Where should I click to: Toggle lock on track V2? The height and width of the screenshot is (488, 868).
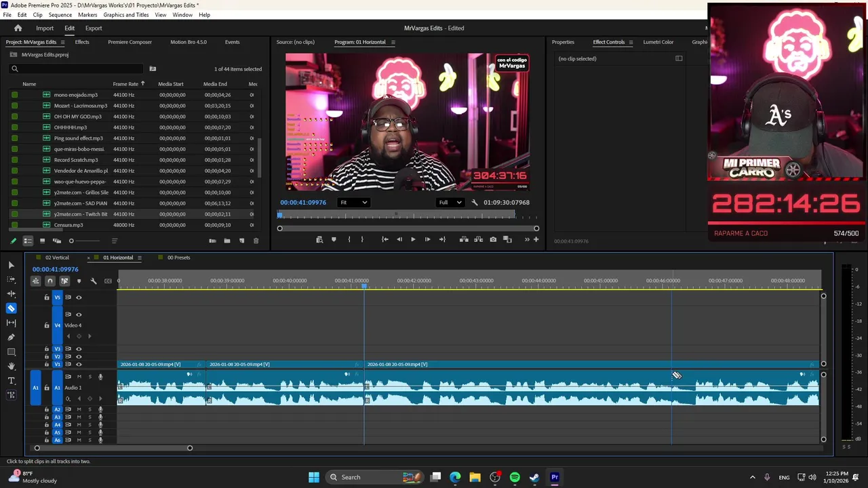(x=47, y=357)
